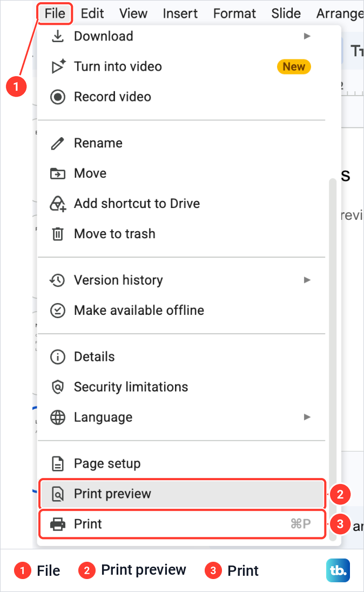Screen dimensions: 364x592
Task: Click the ⌘P shortcut label on Print
Action: 301,524
